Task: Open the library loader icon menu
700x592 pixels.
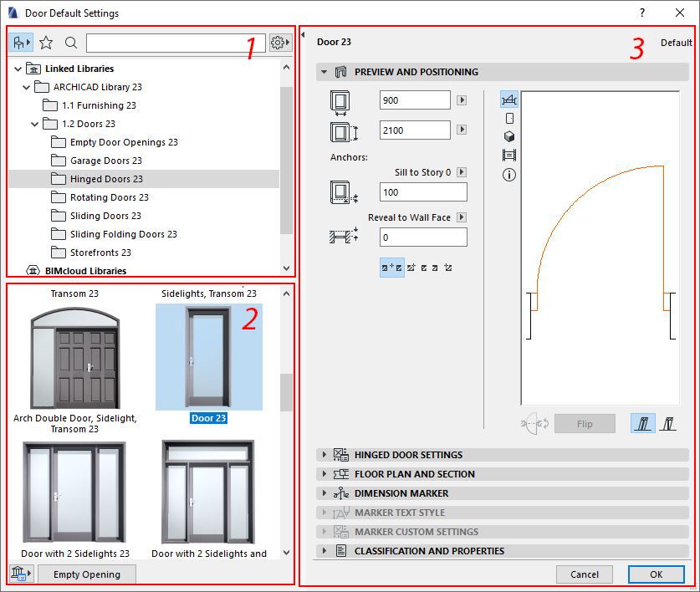Action: tap(21, 574)
